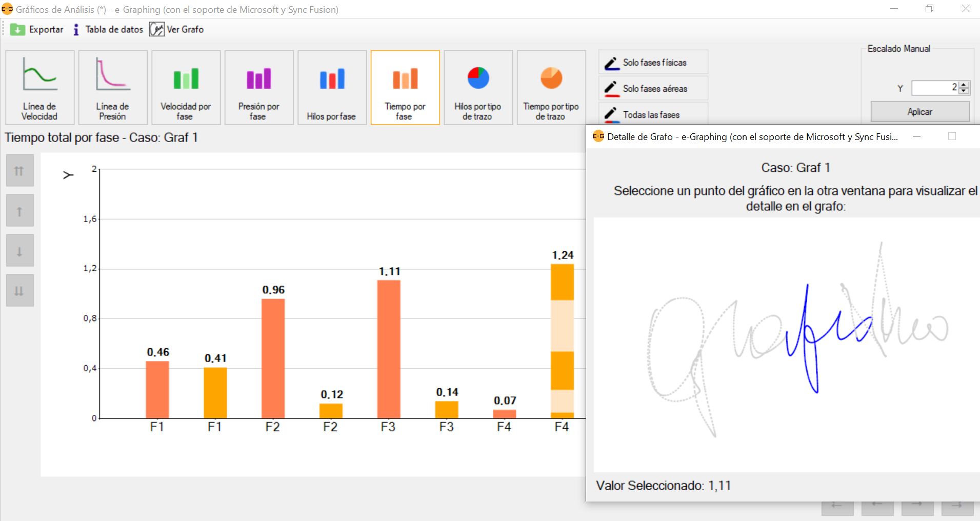This screenshot has height=521, width=980.
Task: Select the Línea de Velocidad chart icon
Action: tap(40, 87)
